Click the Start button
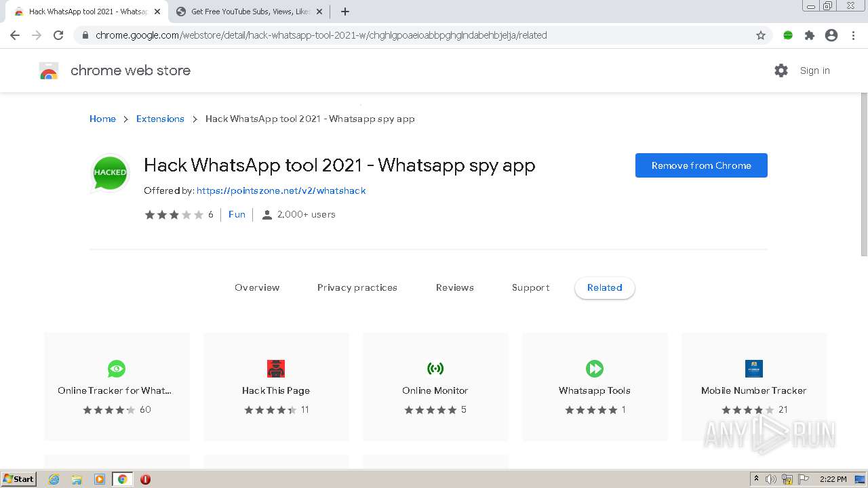868x488 pixels. coord(19,479)
